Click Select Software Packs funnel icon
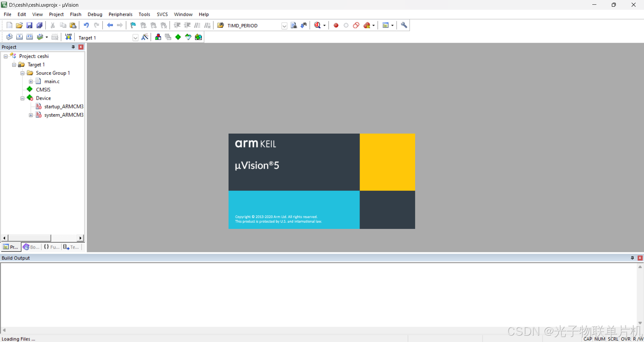 tap(188, 37)
